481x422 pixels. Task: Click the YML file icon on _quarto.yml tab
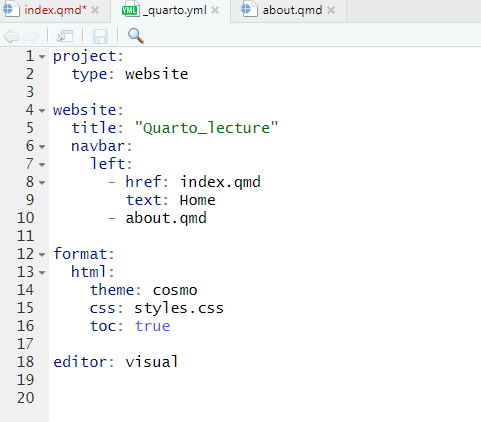(x=129, y=10)
